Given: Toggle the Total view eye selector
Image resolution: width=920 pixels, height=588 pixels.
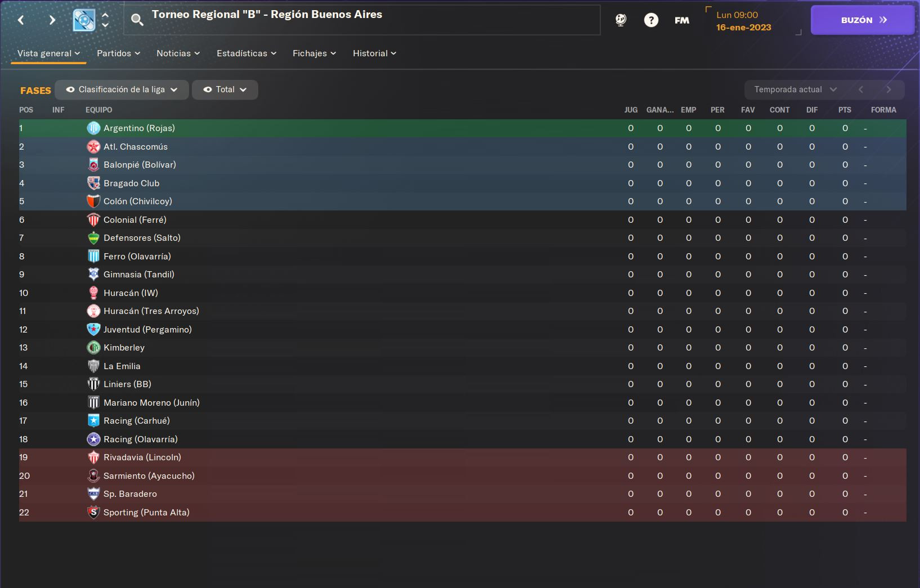Looking at the screenshot, I should coord(225,89).
